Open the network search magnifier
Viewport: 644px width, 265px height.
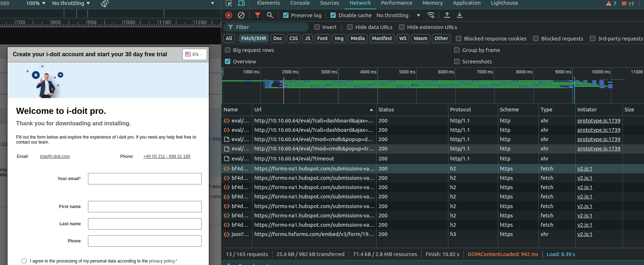pyautogui.click(x=270, y=15)
